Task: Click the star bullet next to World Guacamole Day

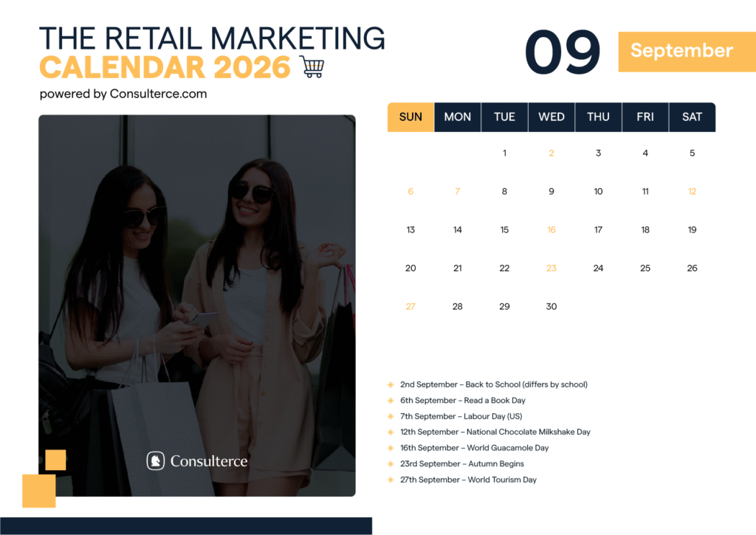Action: 390,447
